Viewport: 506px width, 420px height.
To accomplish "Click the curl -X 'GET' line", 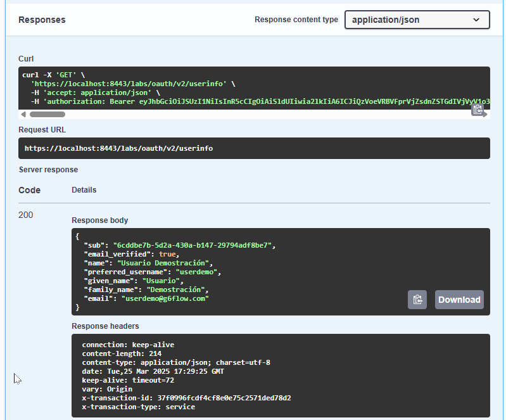I will (x=54, y=75).
